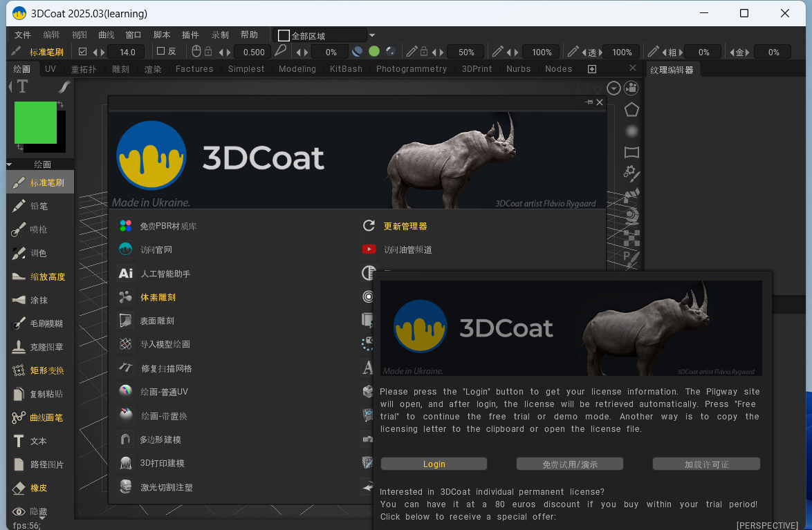Collapse the 绘画 tools section arrow
The width and height of the screenshot is (812, 530).
pyautogui.click(x=9, y=164)
